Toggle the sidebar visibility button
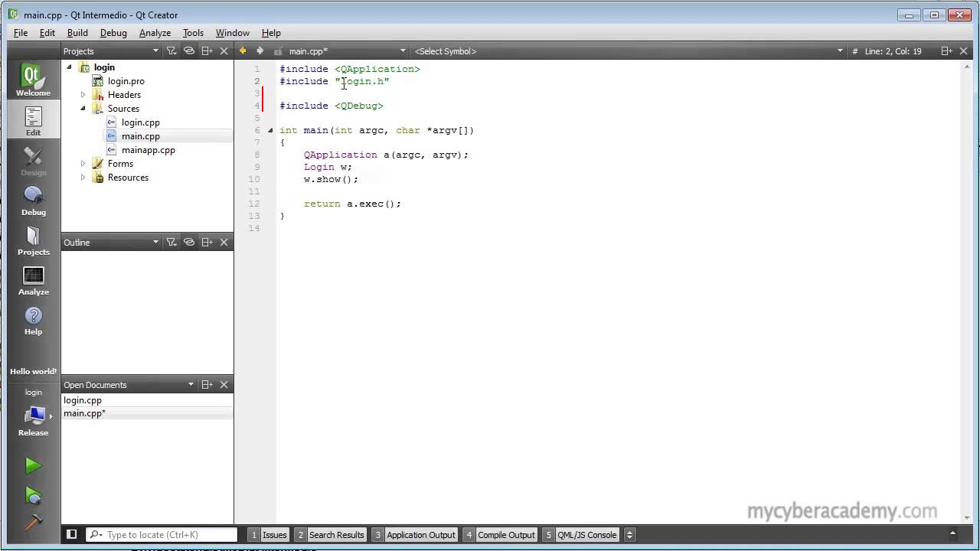 (71, 534)
